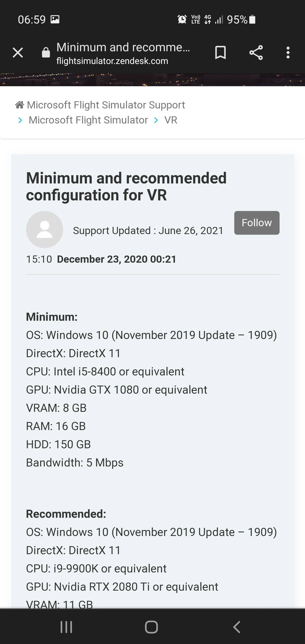The image size is (305, 644).
Task: Close the browser custom tab
Action: pyautogui.click(x=18, y=53)
